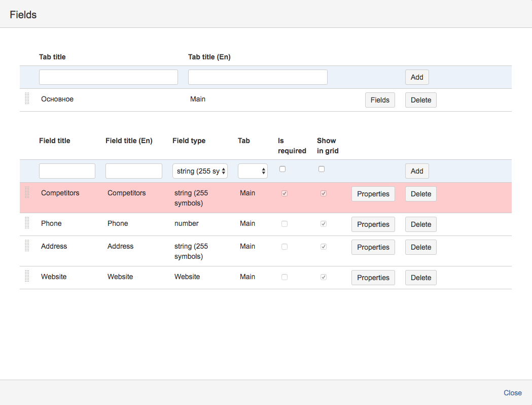Focus the Tab title (En) input field
The image size is (532, 405).
[258, 77]
